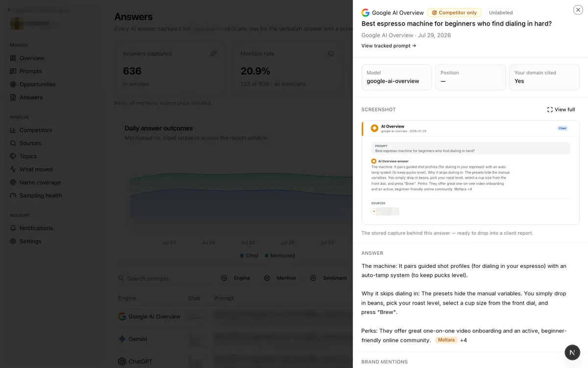The image size is (588, 368).
Task: Click the Settings gear icon
Action: pyautogui.click(x=13, y=241)
